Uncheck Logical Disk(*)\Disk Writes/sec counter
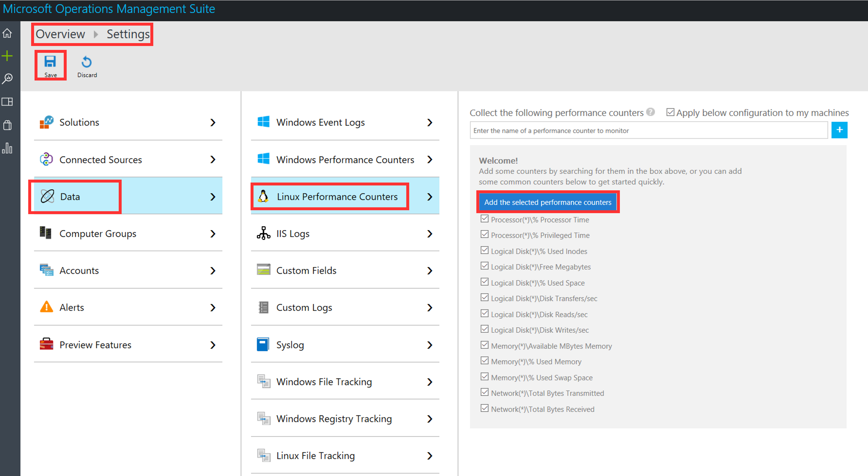868x476 pixels. click(485, 329)
